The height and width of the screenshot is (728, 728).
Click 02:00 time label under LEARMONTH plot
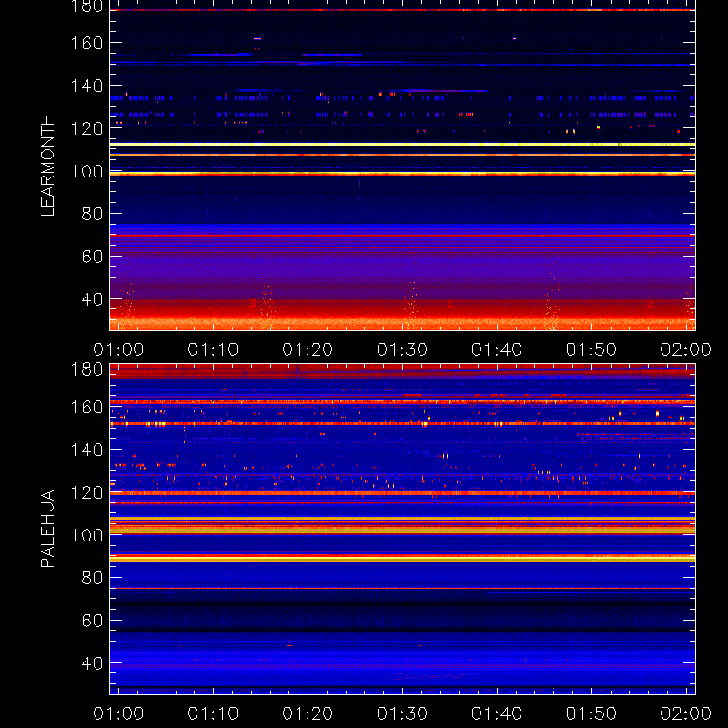tap(686, 349)
